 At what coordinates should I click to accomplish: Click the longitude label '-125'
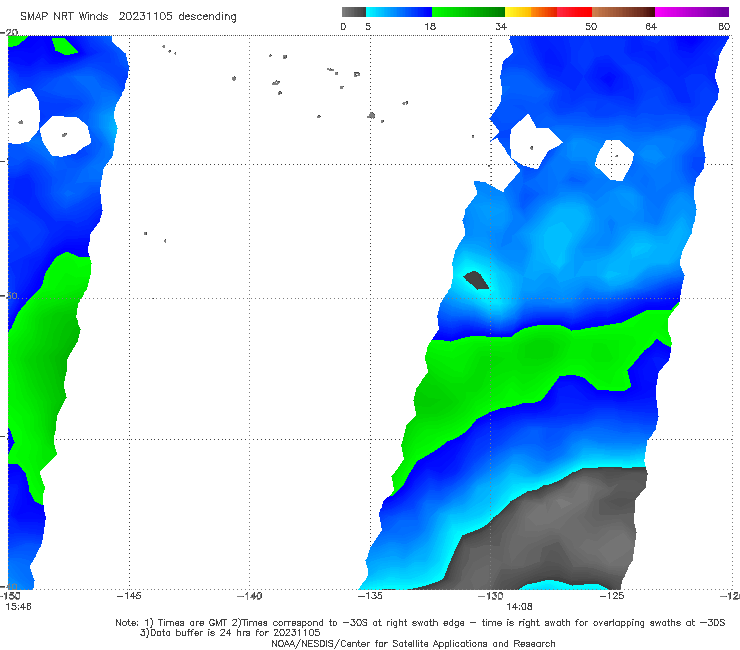612,596
